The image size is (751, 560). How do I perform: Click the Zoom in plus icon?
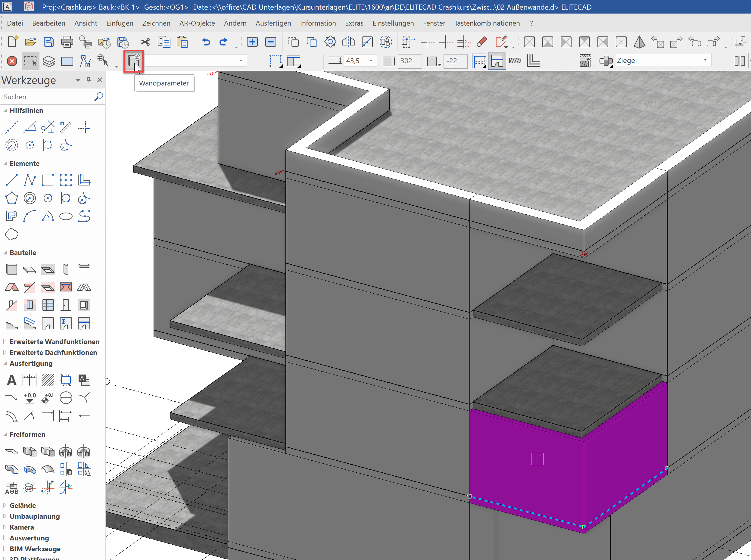(252, 42)
